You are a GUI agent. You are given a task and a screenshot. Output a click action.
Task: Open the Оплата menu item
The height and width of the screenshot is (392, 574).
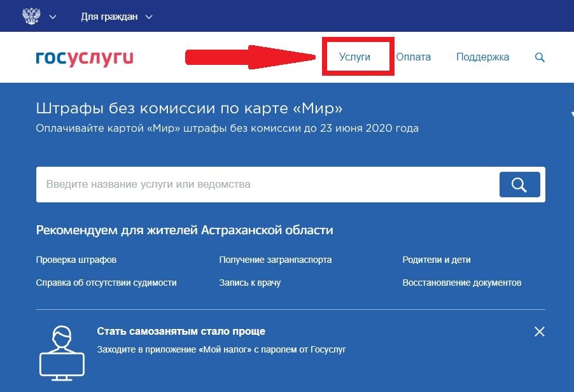pos(413,57)
